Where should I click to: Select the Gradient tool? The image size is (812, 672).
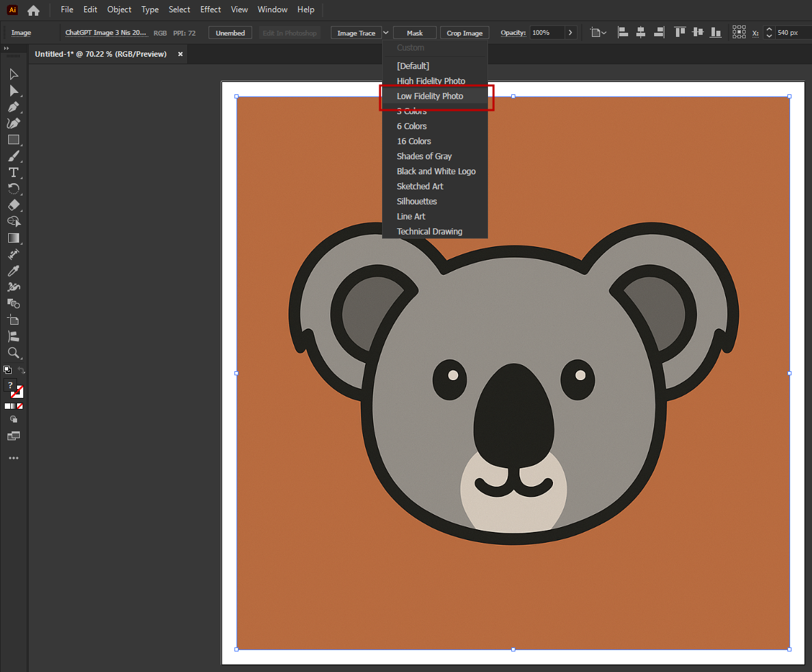tap(13, 238)
